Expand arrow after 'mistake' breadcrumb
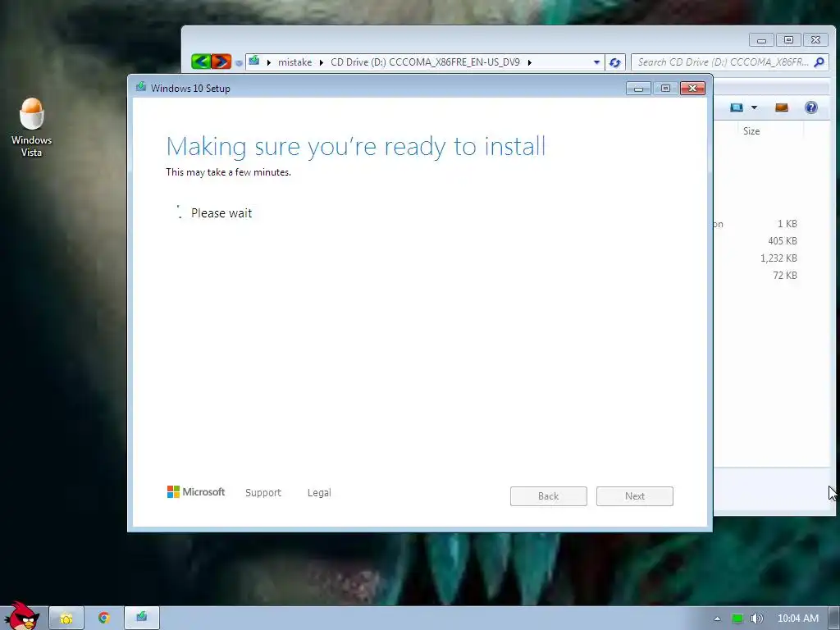This screenshot has width=840, height=630. tap(321, 62)
